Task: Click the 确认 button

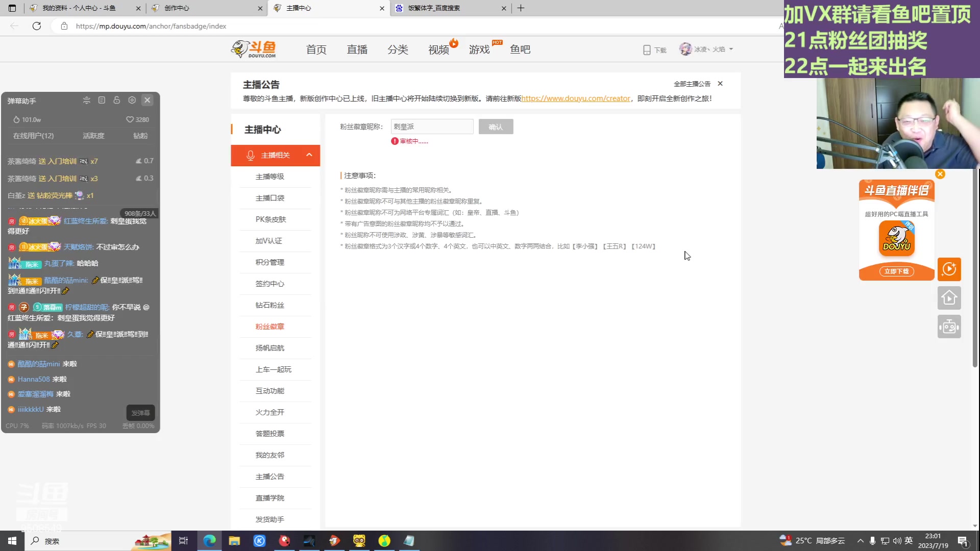Action: click(496, 127)
